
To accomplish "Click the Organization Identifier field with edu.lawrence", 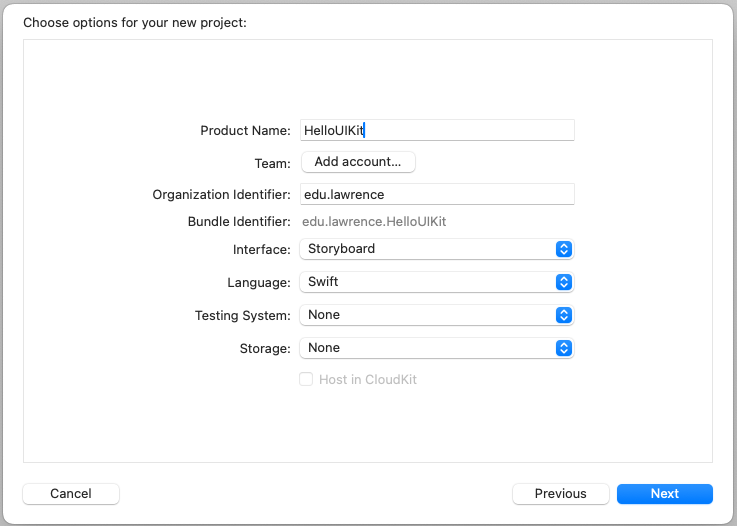I will pos(437,194).
